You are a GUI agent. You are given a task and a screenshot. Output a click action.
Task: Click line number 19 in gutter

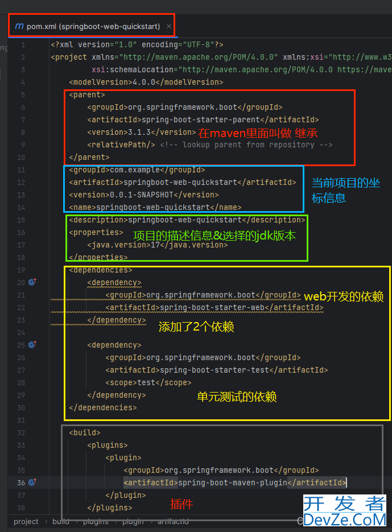(21, 270)
